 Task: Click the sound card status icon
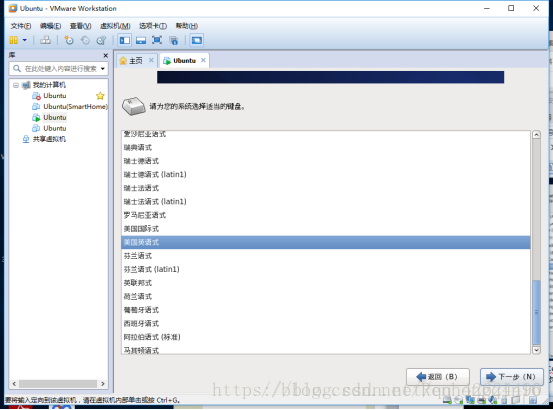(x=493, y=400)
